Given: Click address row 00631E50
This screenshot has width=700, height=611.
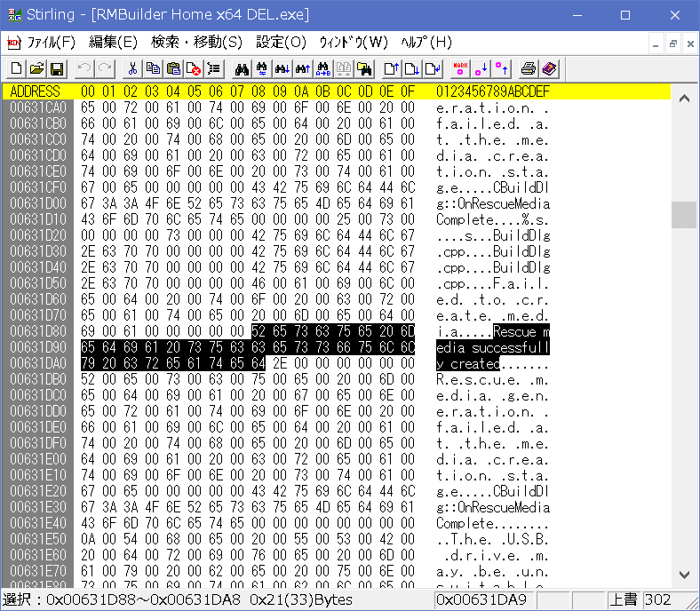Looking at the screenshot, I should tap(38, 539).
